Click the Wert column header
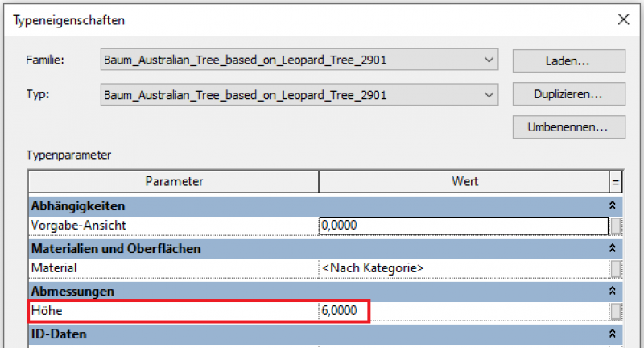Screen dimensions: 644x348 click(464, 181)
